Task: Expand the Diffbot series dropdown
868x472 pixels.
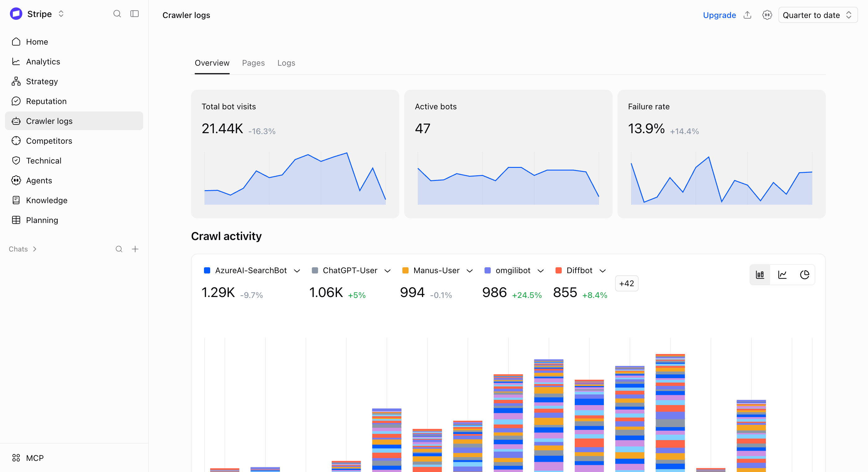Action: coord(603,271)
